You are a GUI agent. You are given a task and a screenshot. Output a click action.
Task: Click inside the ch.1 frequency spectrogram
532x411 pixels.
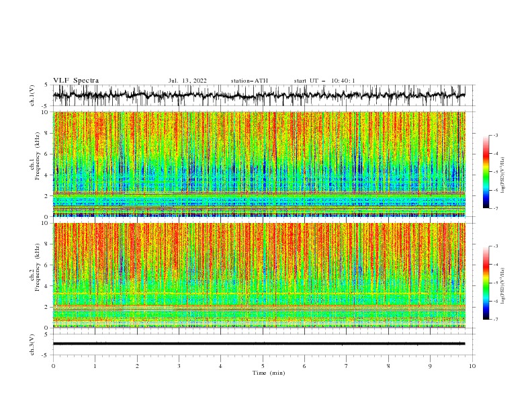259,164
